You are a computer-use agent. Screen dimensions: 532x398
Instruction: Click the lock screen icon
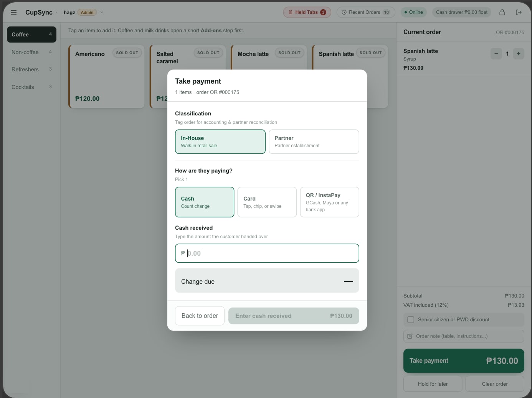point(502,12)
